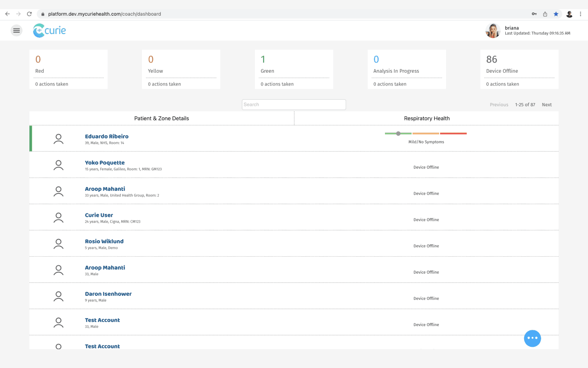Click the 1-25 of 87 page count
The height and width of the screenshot is (368, 588).
(525, 105)
